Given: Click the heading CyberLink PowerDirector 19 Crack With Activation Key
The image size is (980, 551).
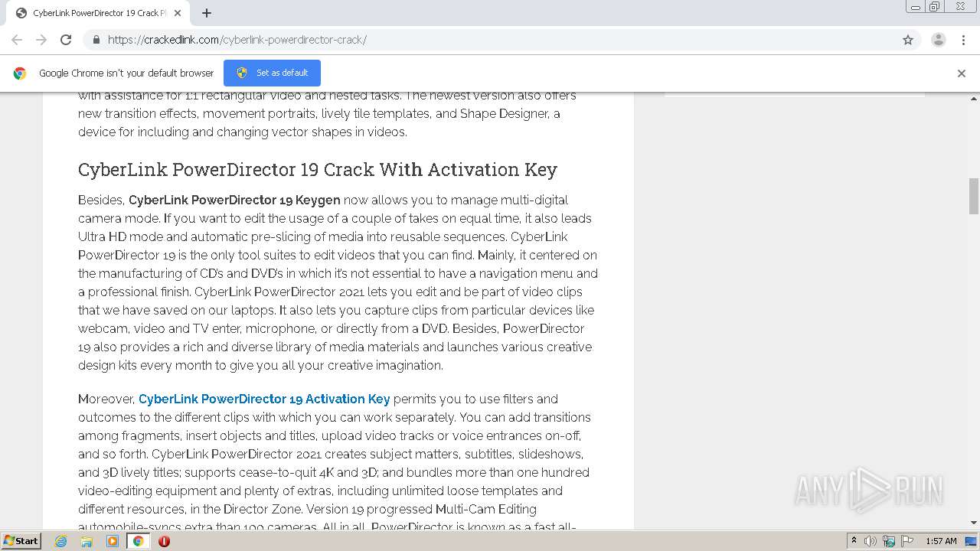Looking at the screenshot, I should click(318, 169).
